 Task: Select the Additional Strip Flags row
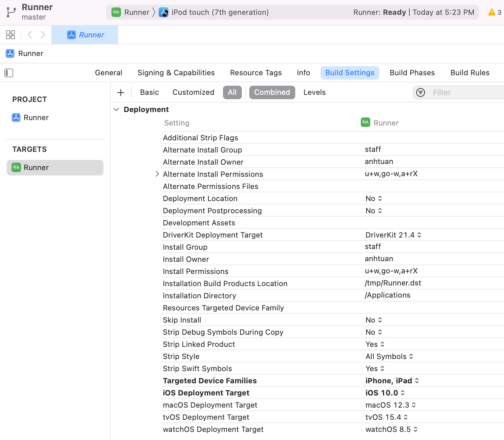click(x=333, y=138)
